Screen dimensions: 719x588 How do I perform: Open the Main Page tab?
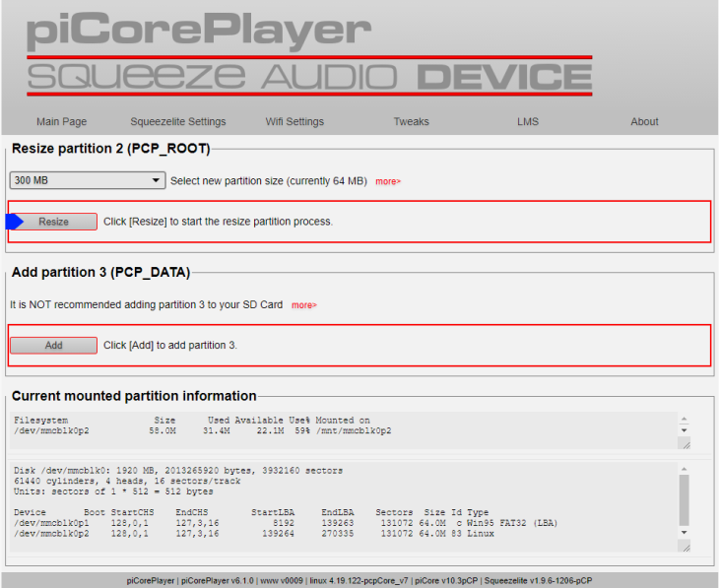pos(61,121)
